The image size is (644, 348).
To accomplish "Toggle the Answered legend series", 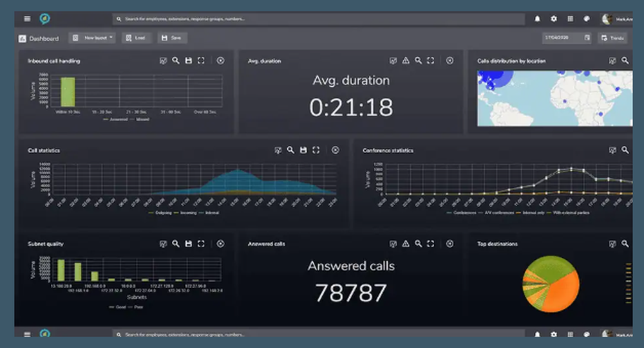I will [115, 120].
